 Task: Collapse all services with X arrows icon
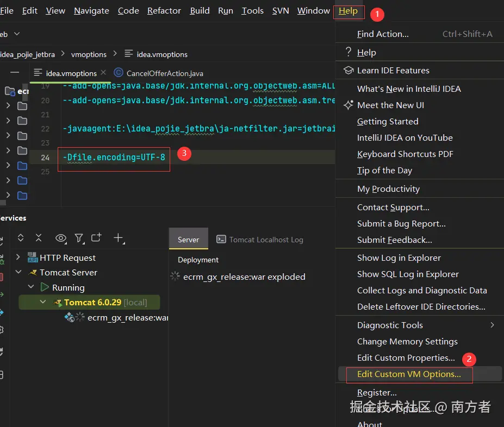[x=39, y=238]
